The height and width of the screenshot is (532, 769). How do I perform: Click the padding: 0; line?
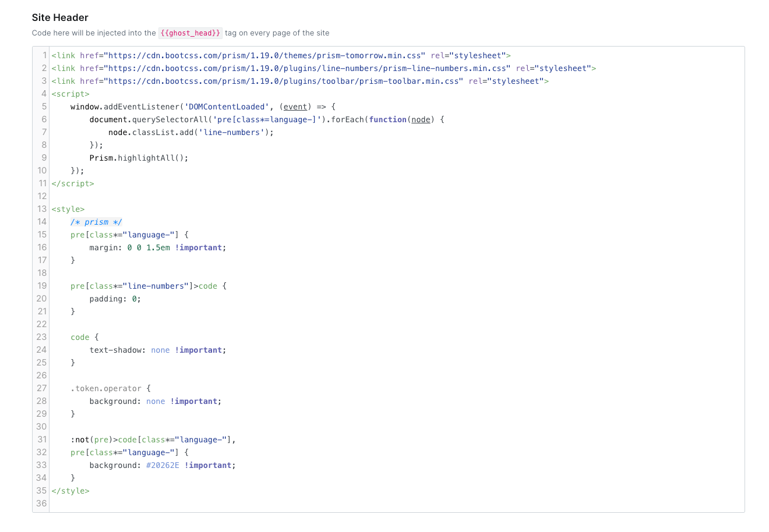click(115, 299)
